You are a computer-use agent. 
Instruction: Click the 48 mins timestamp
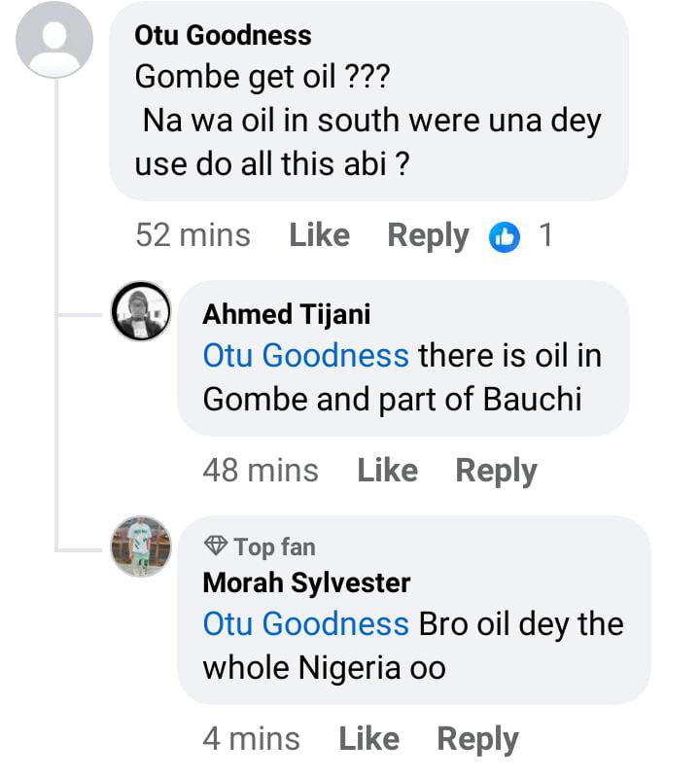(x=260, y=471)
